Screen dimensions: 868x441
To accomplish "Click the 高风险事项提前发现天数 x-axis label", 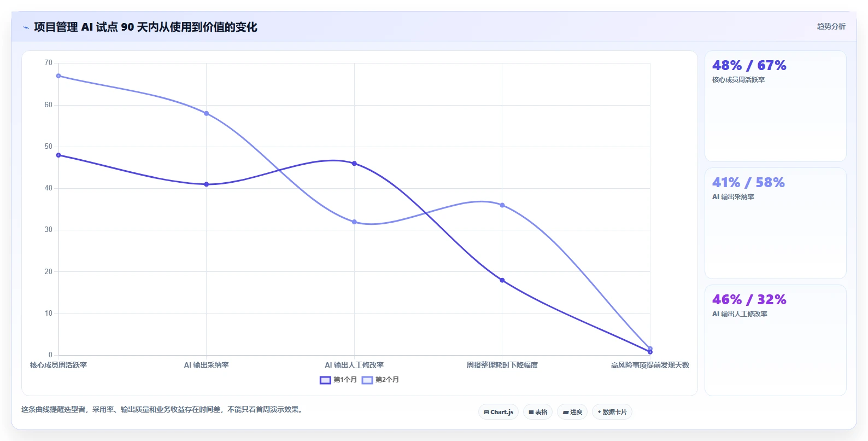I will click(650, 365).
